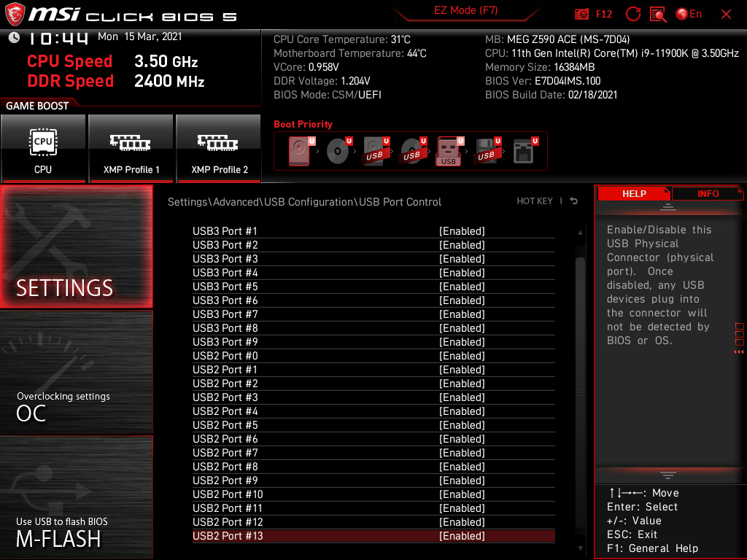Switch to the HELP tab

(634, 194)
